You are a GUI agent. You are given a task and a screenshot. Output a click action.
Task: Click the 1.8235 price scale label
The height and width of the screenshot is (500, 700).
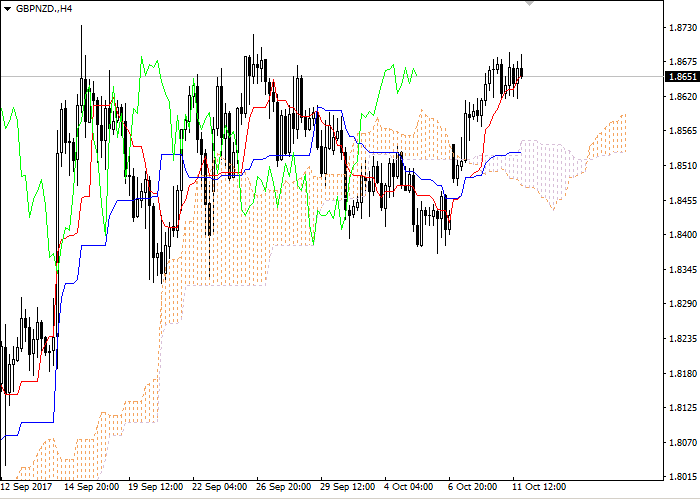click(x=683, y=339)
